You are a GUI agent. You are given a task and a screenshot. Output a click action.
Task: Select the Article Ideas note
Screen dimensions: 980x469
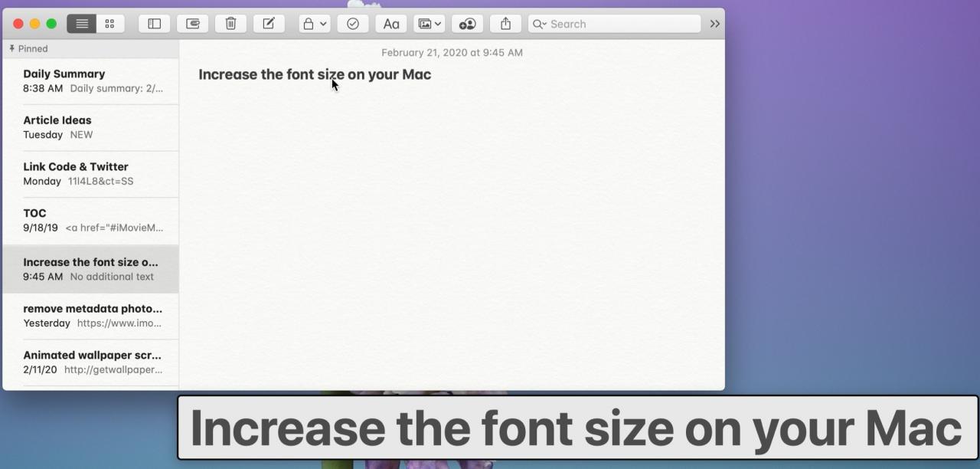tap(91, 127)
